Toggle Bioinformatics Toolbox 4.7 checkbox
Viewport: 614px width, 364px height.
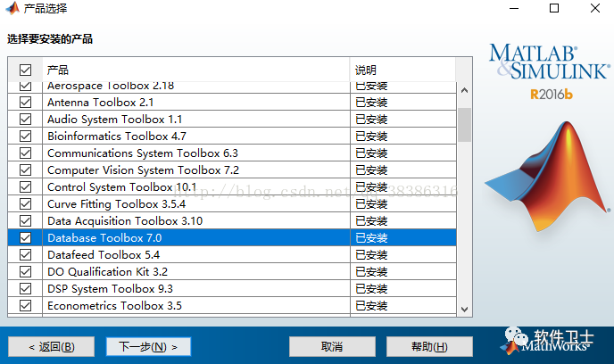(x=26, y=136)
